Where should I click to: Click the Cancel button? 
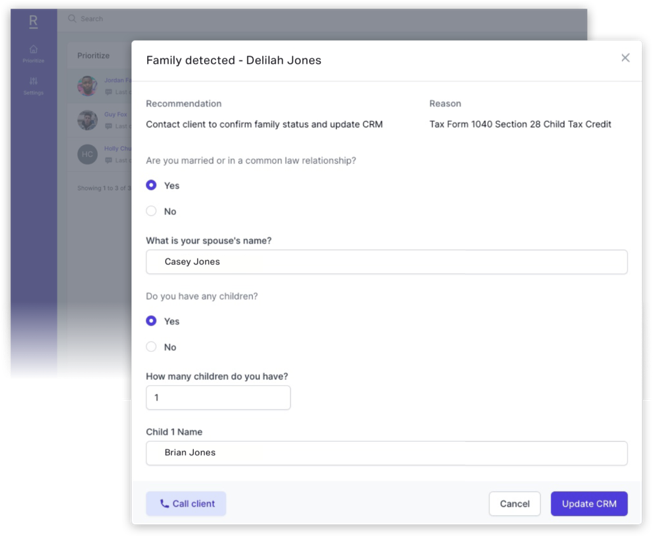point(515,504)
